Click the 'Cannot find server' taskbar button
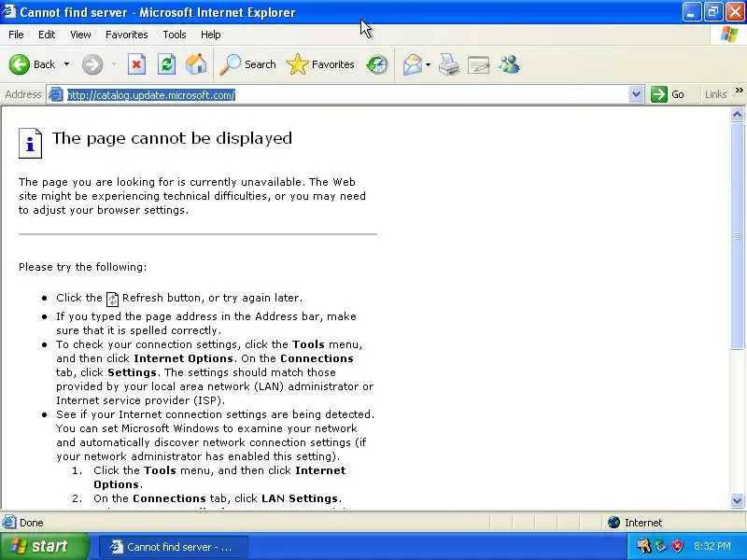 174,547
